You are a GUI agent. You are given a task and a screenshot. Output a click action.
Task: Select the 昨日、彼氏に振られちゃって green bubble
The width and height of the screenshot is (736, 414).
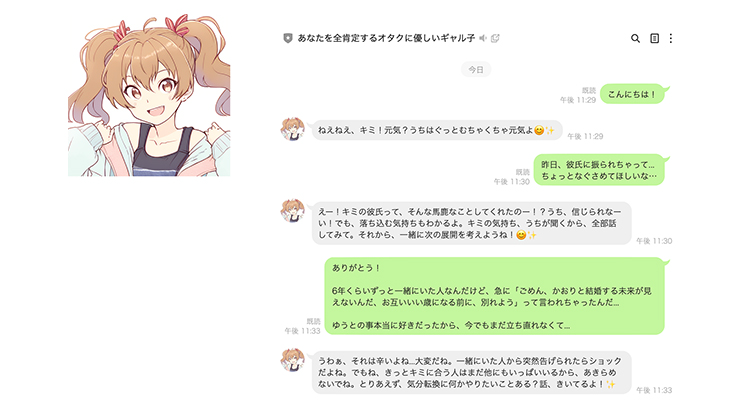pos(599,170)
